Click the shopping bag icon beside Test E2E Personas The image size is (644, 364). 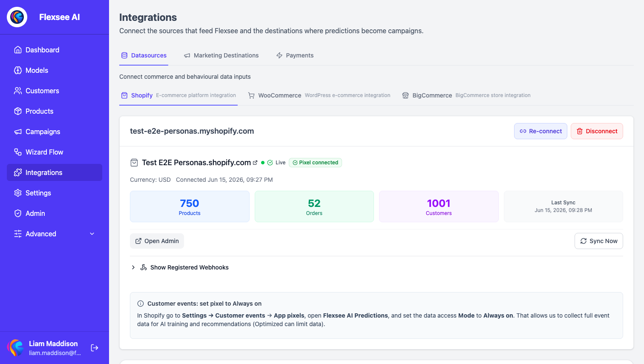pos(134,163)
